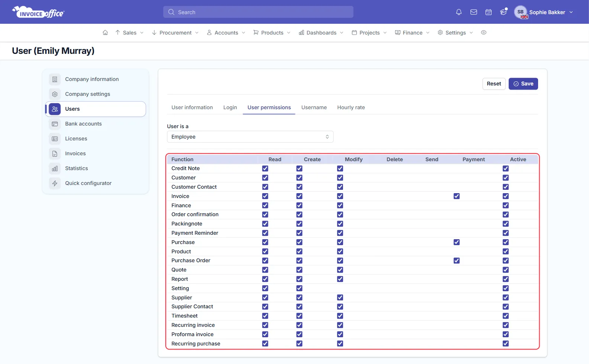Viewport: 589px width, 364px height.
Task: Click the Function column header
Action: 182,159
